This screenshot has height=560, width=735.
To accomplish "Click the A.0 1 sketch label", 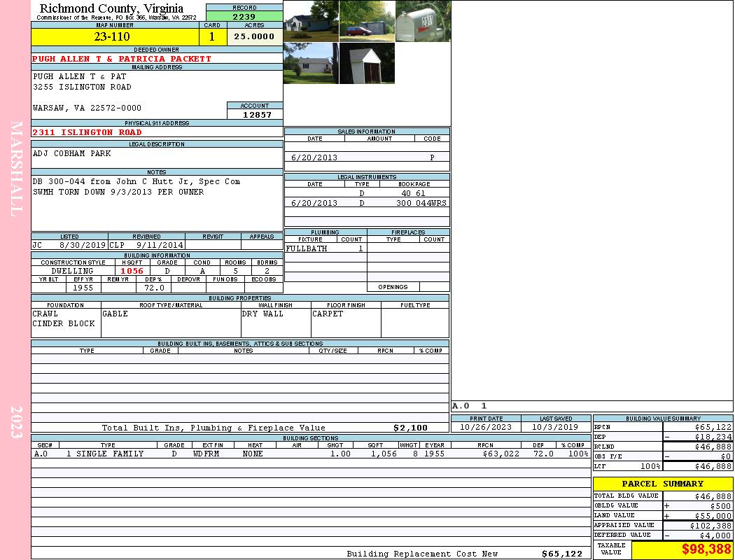I will (470, 406).
